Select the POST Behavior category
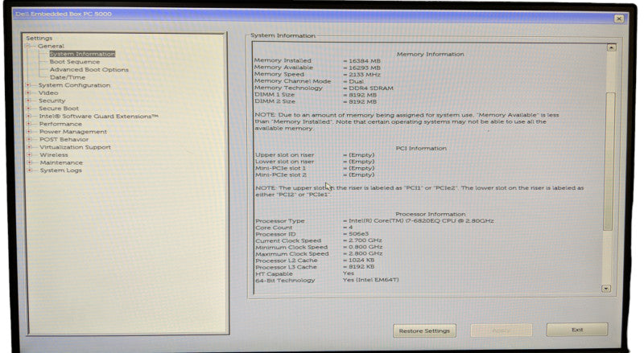 click(x=64, y=139)
